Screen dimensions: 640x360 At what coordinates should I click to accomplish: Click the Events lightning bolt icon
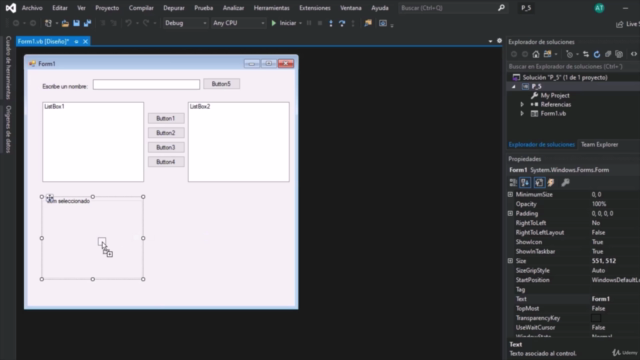click(x=551, y=182)
